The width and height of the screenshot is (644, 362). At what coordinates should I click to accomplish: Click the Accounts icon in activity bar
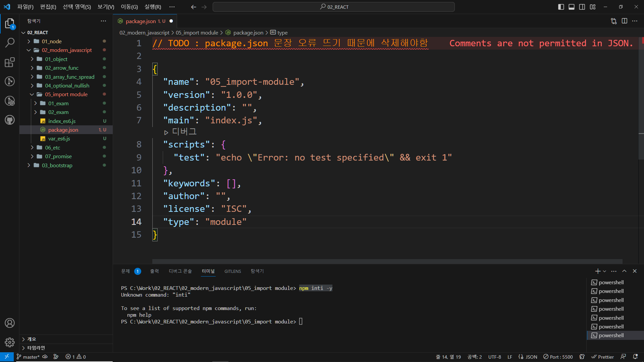coord(10,323)
